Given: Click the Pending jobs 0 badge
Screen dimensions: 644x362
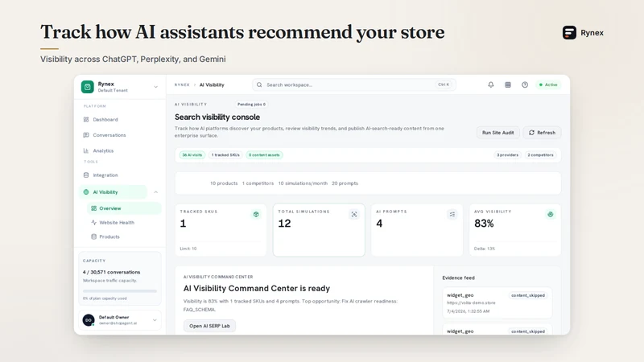Looking at the screenshot, I should (x=251, y=105).
